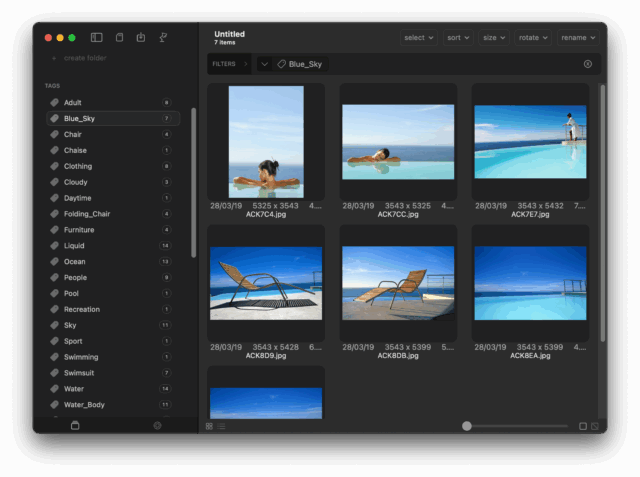
Task: Switch to grid view icon
Action: pyautogui.click(x=209, y=426)
